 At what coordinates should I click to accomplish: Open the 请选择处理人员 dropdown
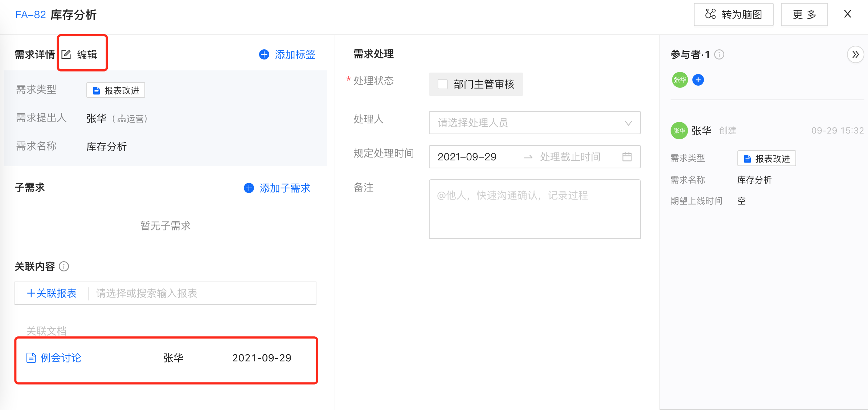[534, 123]
